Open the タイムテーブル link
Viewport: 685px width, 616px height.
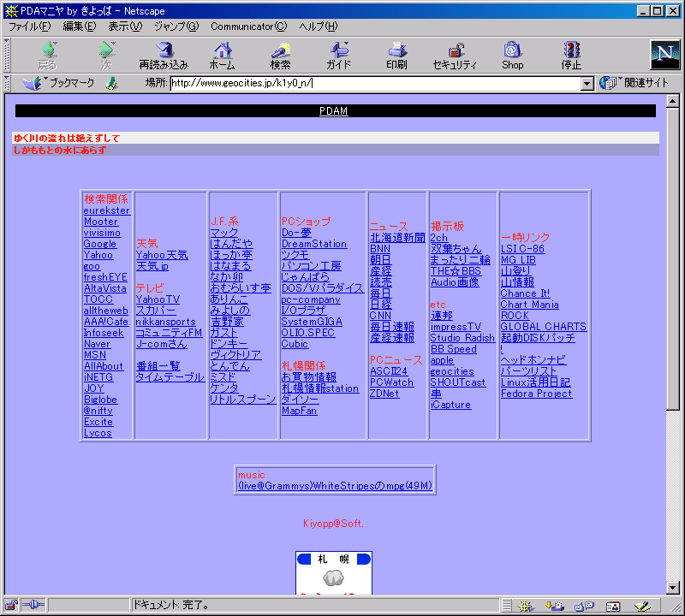click(x=170, y=377)
